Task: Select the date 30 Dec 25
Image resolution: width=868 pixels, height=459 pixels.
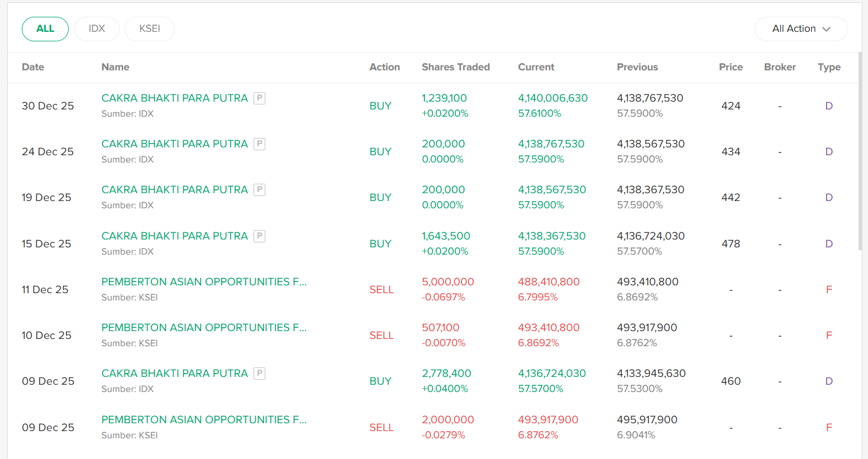Action: click(48, 106)
